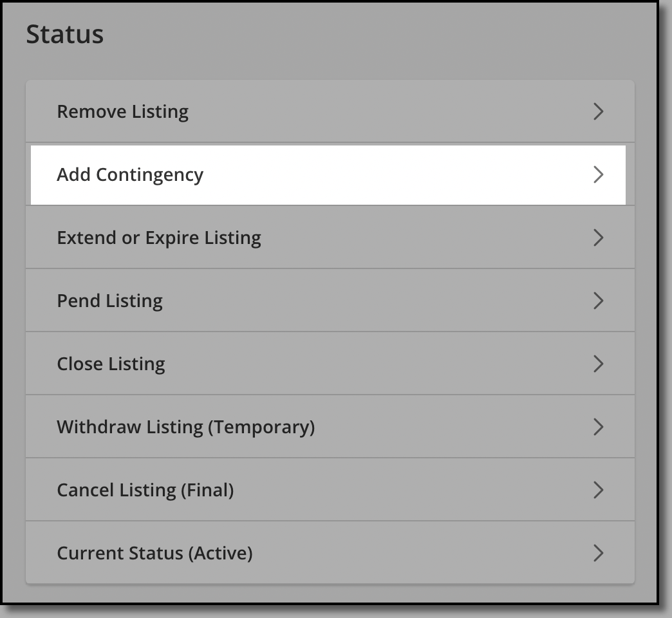Select the Add Contingency label

click(x=130, y=175)
